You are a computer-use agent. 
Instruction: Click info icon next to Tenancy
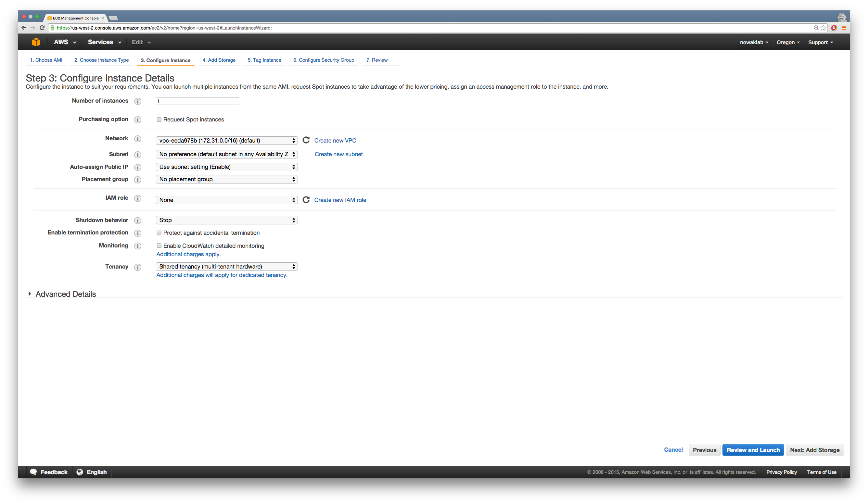(x=138, y=267)
